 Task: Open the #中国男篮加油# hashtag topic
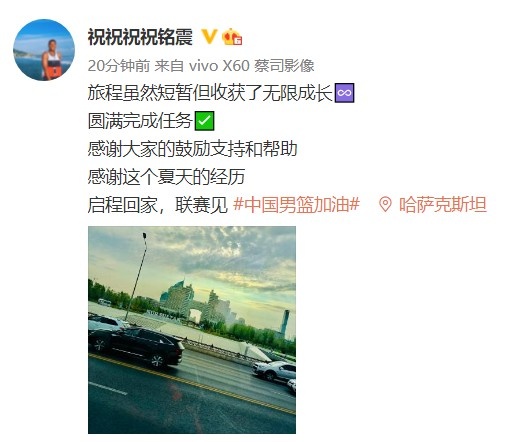click(x=297, y=204)
